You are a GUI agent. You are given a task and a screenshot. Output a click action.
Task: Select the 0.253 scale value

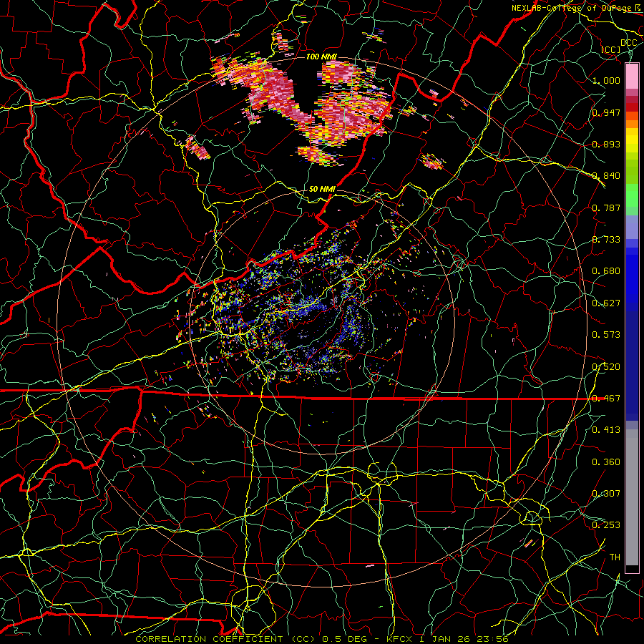click(x=606, y=525)
